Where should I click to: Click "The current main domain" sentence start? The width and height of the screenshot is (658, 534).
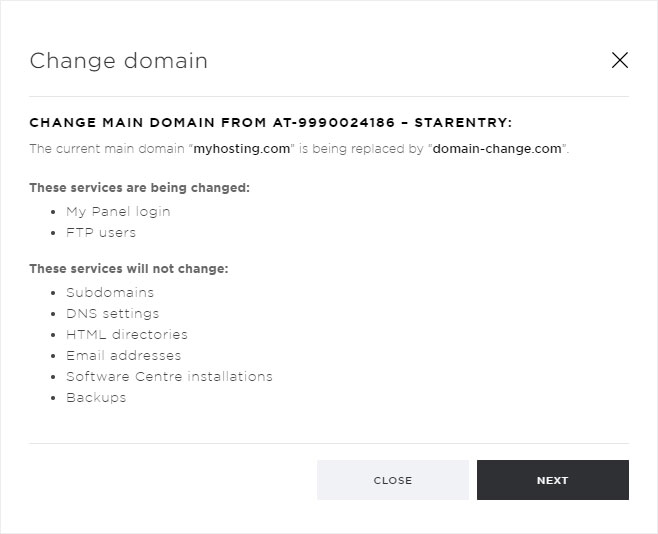point(107,148)
